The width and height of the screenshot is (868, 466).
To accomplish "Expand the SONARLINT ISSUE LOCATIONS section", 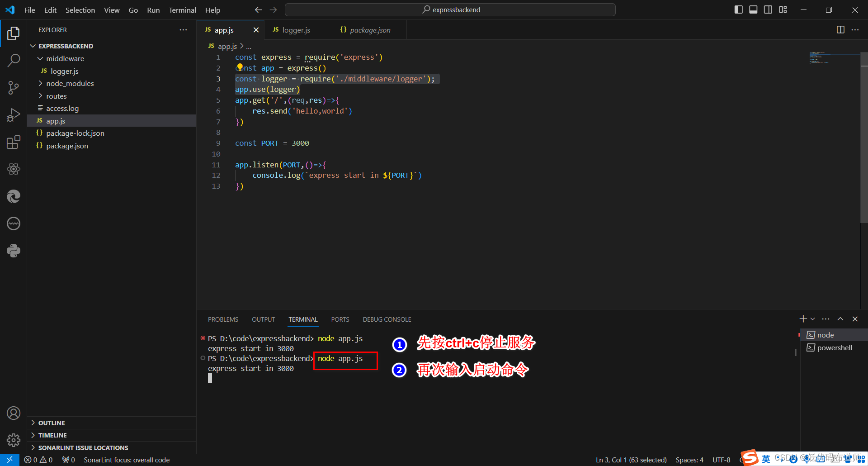I will click(x=112, y=448).
